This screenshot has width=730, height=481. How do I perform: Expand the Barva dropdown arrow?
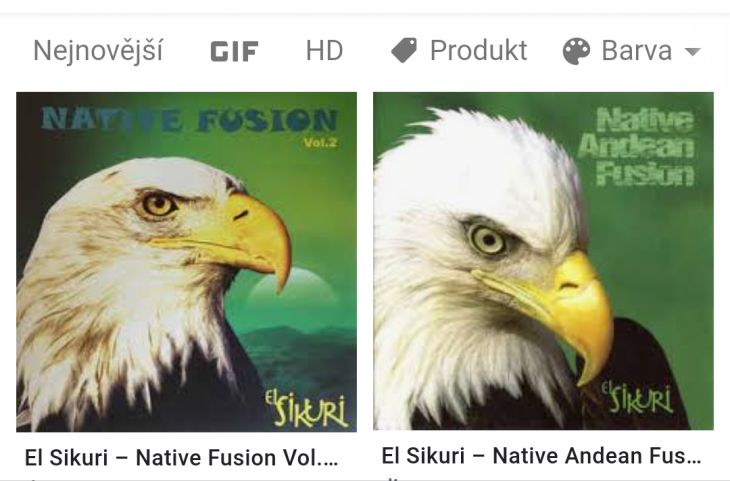tap(693, 51)
